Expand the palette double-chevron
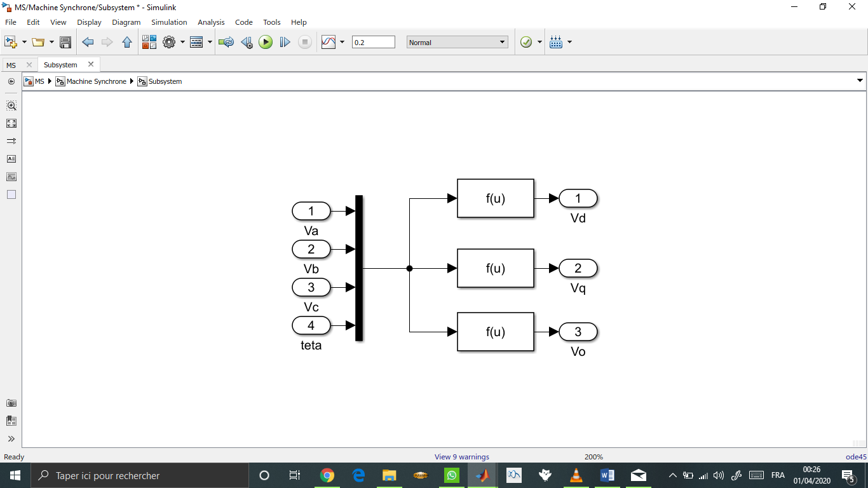 [11, 438]
